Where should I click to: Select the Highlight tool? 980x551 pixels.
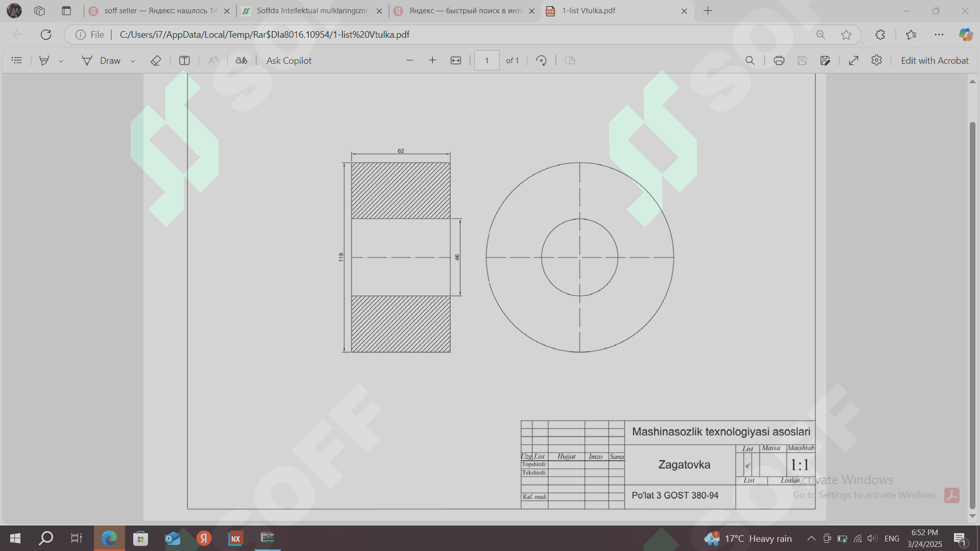pos(44,60)
